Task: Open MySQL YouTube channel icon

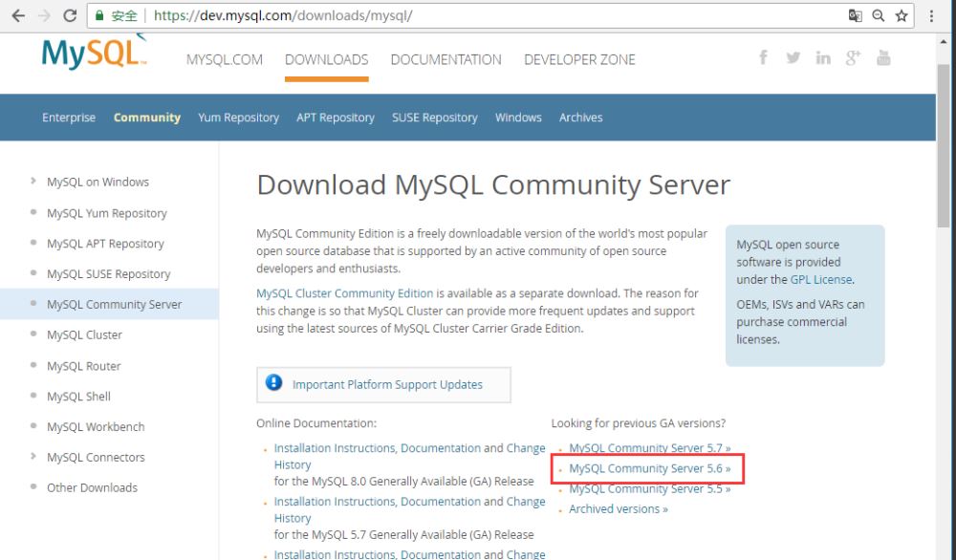Action: pyautogui.click(x=883, y=58)
